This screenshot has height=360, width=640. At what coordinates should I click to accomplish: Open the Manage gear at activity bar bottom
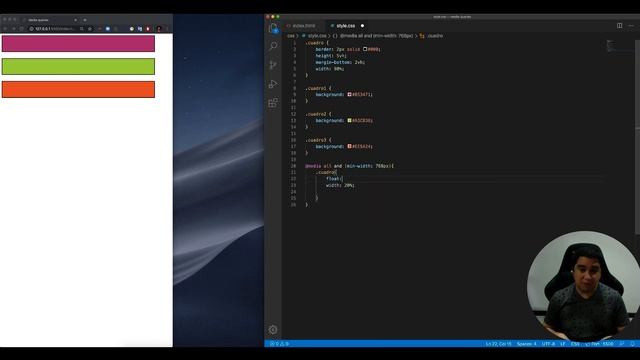(273, 329)
